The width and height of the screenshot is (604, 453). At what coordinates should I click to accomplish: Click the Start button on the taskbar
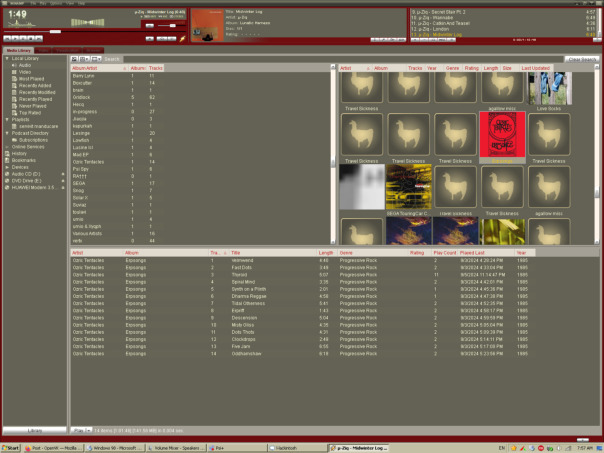coord(11,448)
